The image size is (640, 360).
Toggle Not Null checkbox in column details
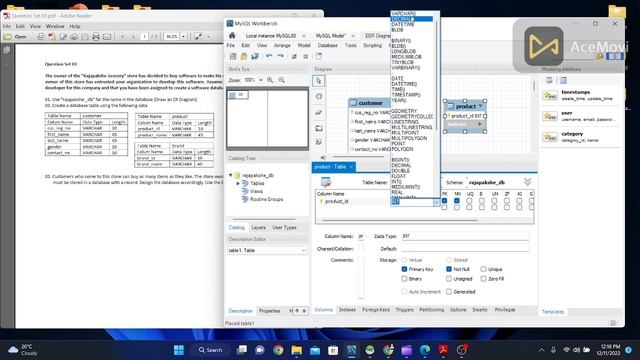[x=449, y=269]
